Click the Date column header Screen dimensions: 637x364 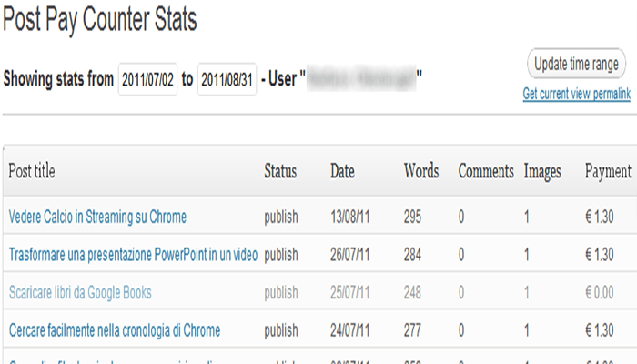[342, 171]
